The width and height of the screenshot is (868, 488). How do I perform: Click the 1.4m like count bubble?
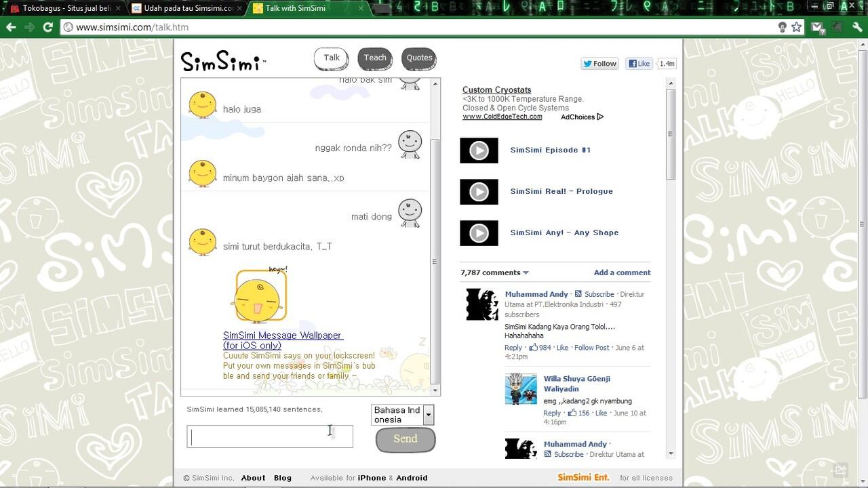667,64
